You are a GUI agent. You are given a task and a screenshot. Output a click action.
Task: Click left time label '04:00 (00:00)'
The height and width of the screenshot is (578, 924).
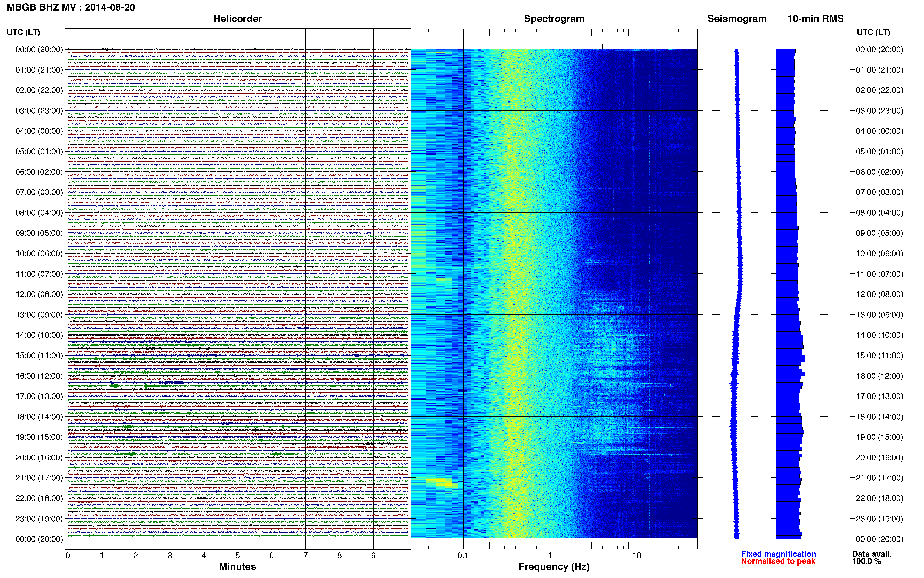[39, 131]
